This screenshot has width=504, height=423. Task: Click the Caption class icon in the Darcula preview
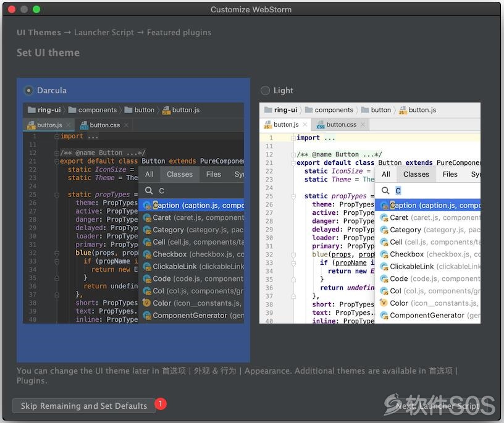coord(147,206)
